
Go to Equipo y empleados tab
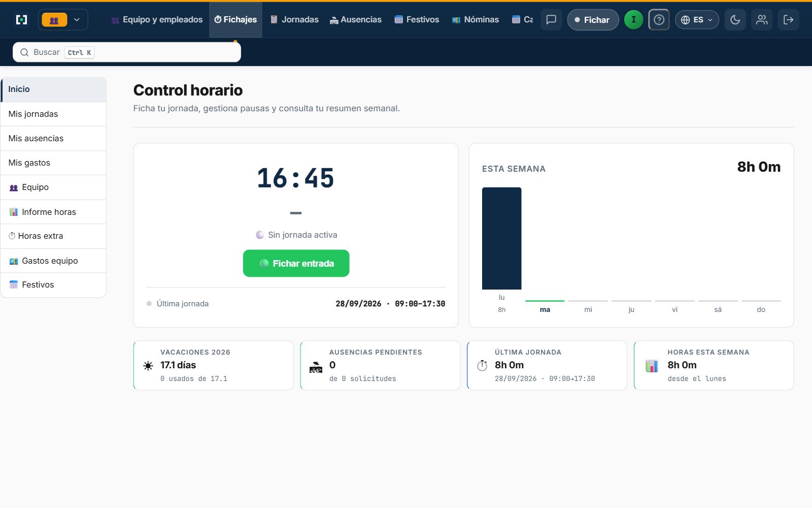click(157, 20)
